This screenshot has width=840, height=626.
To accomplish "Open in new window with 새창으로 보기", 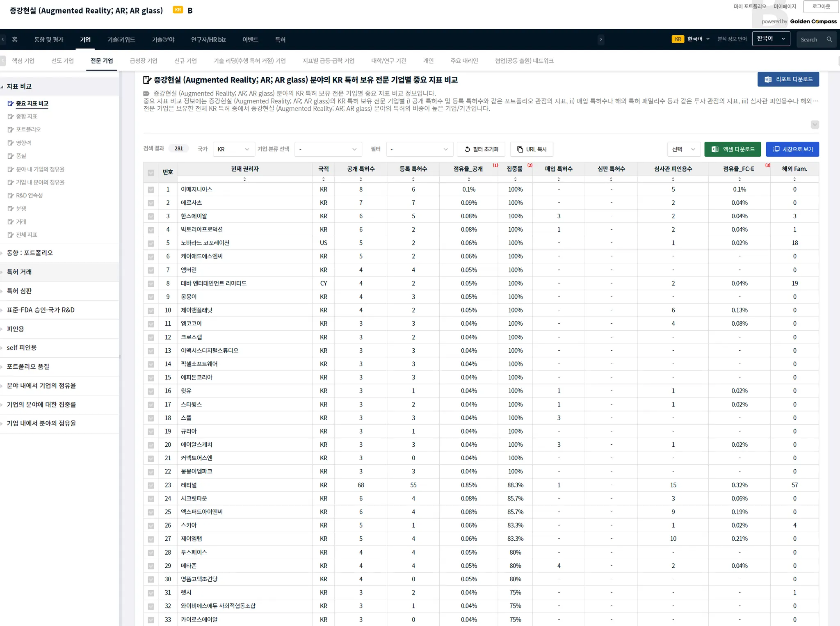I will pos(792,149).
